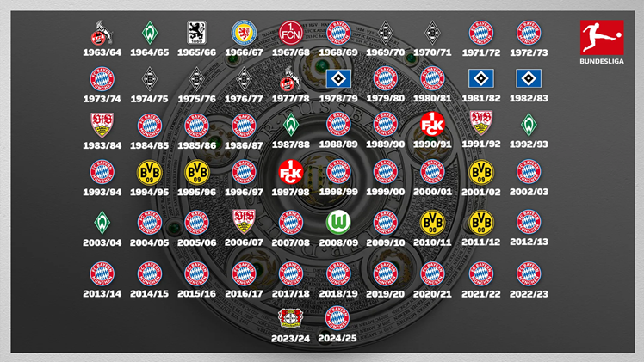Select the Bayern crest above 2024/25
Image resolution: width=644 pixels, height=362 pixels.
click(x=337, y=318)
